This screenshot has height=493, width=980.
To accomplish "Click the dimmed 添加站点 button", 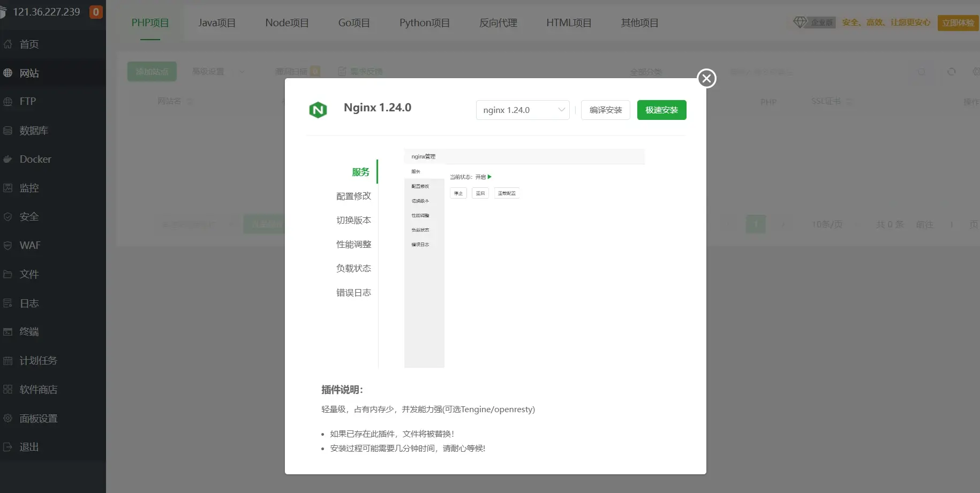I will tap(152, 71).
